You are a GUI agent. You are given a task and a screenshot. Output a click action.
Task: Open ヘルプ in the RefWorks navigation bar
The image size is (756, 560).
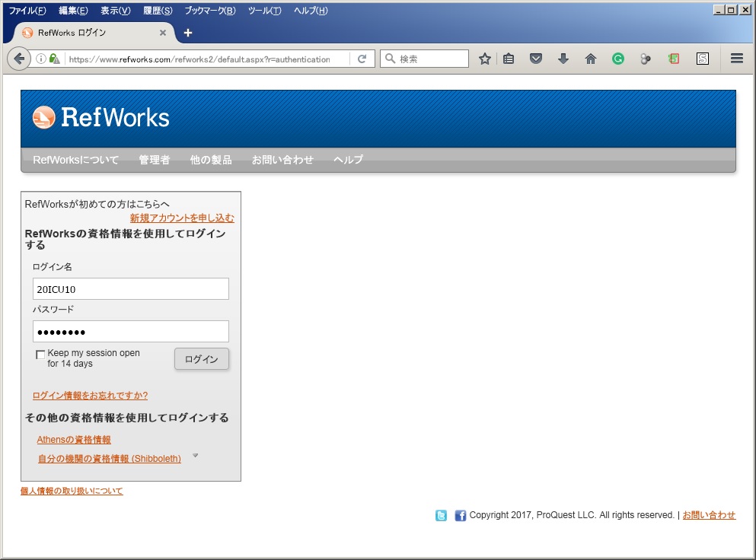348,160
